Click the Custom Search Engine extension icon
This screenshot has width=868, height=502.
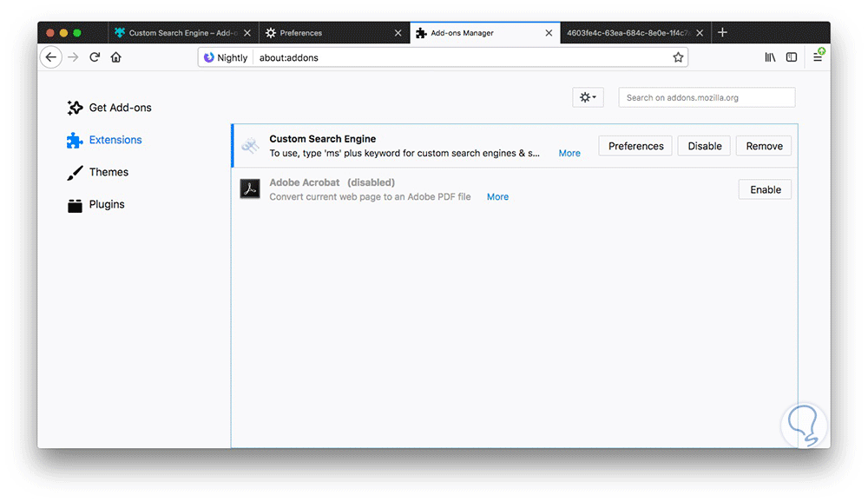tap(250, 146)
